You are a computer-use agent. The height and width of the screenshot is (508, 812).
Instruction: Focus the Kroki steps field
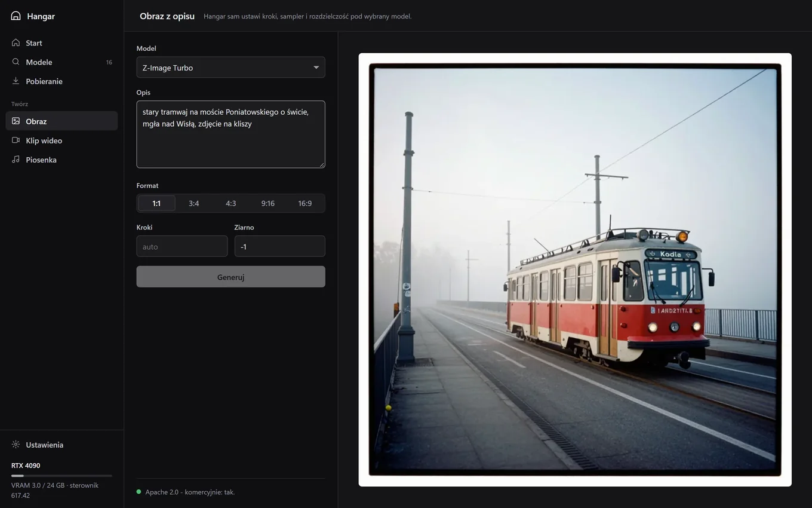click(x=182, y=246)
